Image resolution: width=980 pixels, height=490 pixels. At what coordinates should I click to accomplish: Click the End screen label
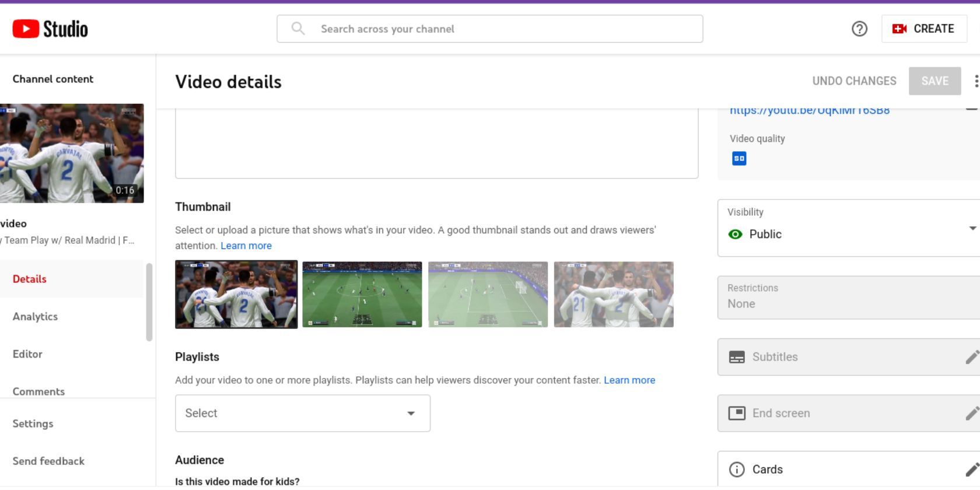(x=781, y=413)
